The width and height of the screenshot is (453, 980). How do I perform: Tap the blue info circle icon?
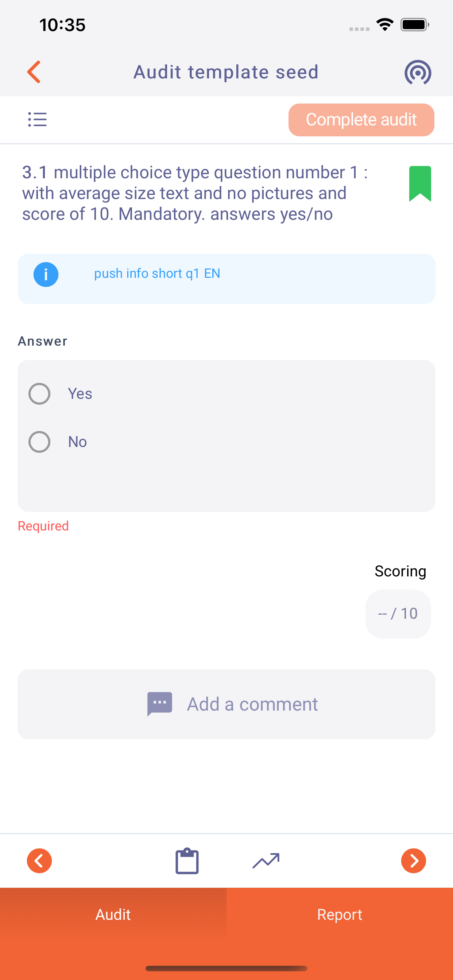coord(46,274)
